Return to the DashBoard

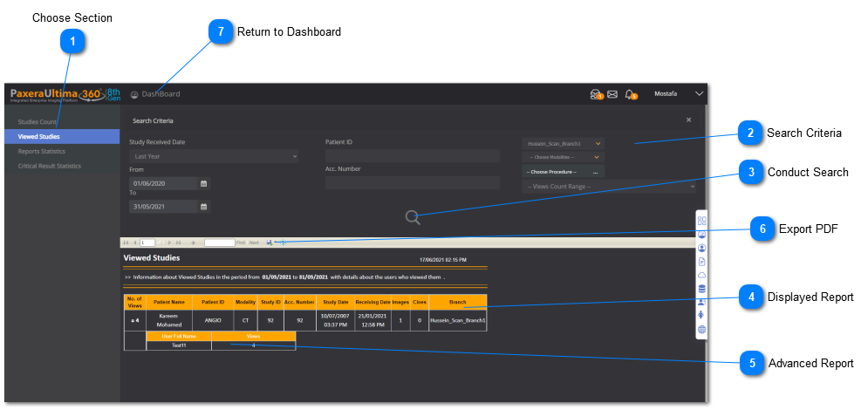155,94
